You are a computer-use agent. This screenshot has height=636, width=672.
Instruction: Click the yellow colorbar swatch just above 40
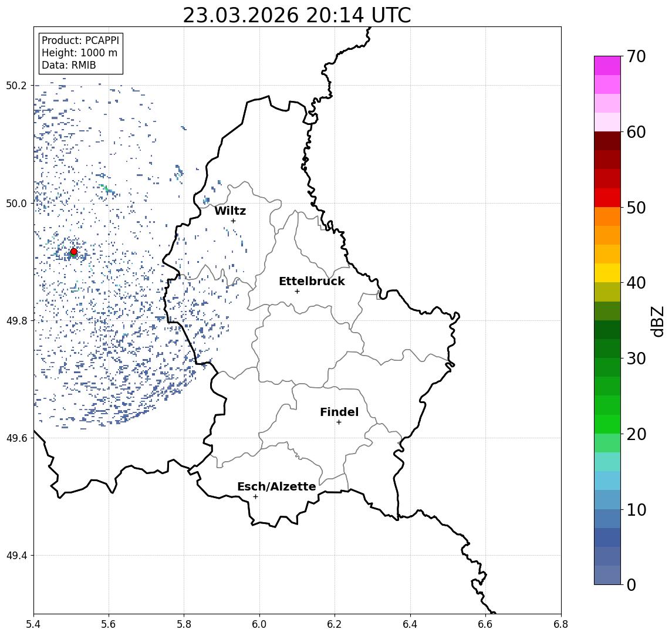(x=607, y=273)
